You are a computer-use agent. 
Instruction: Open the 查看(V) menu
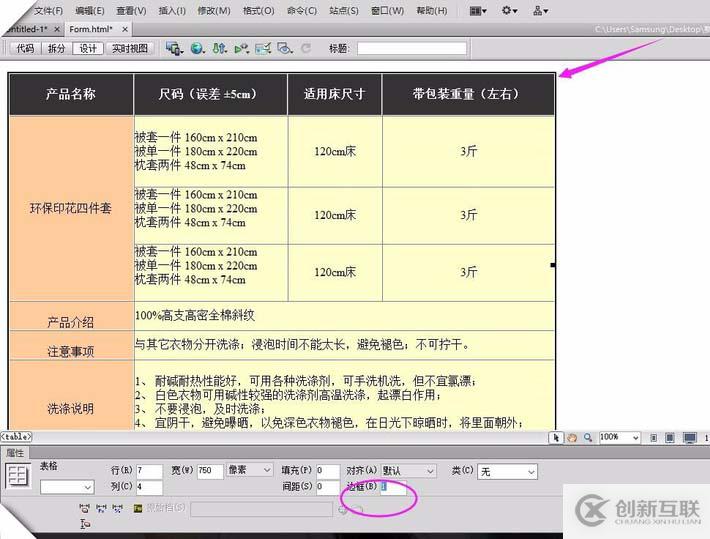pyautogui.click(x=131, y=10)
